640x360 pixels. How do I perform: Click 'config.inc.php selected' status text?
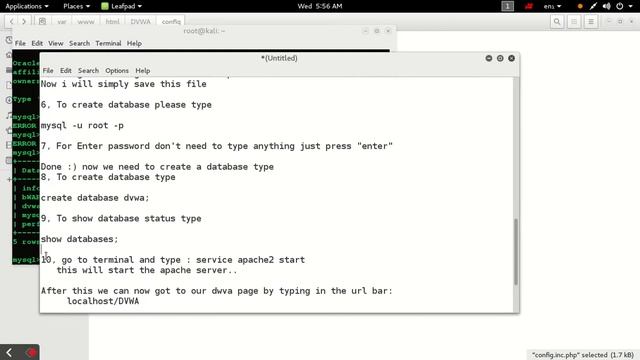[x=582, y=355]
